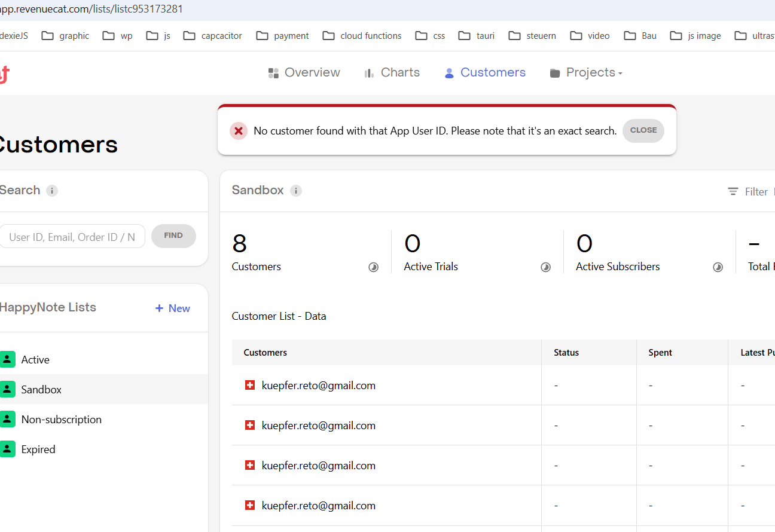Open the Bau bookmarks folder
The image size is (775, 532).
640,36
